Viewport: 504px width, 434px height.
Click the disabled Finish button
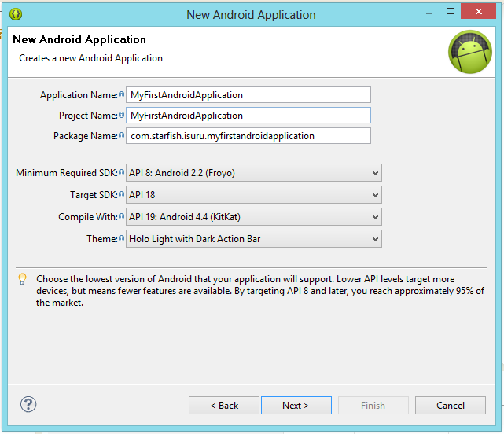click(x=373, y=406)
